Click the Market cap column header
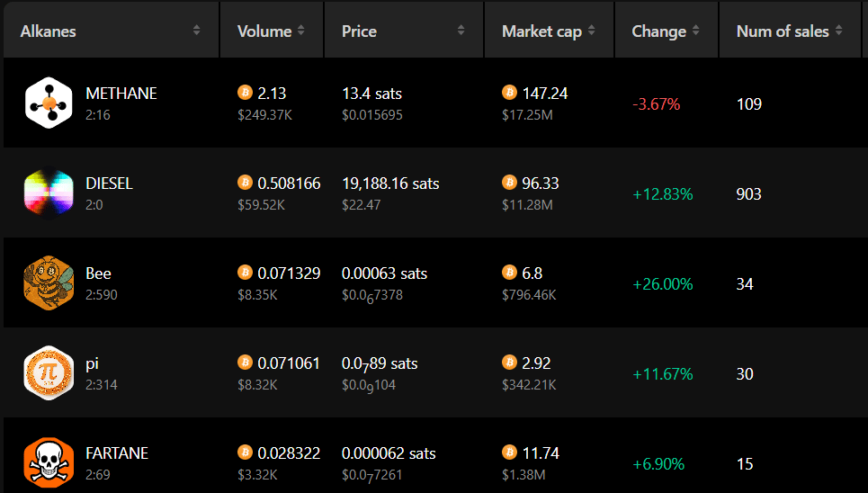This screenshot has height=493, width=868. pyautogui.click(x=550, y=31)
